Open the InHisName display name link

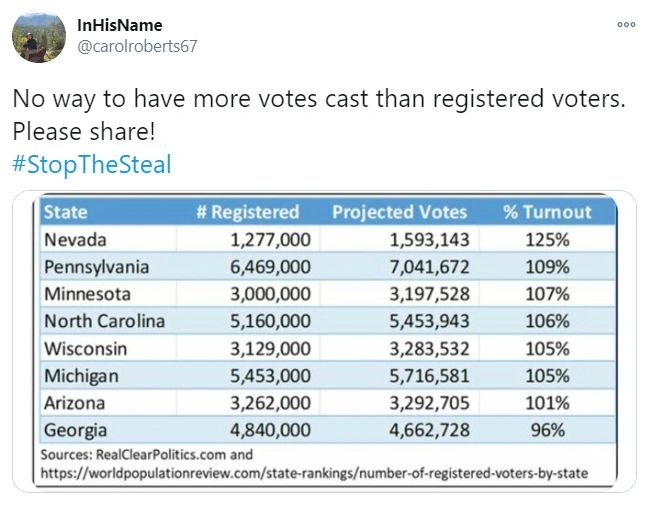tap(119, 25)
